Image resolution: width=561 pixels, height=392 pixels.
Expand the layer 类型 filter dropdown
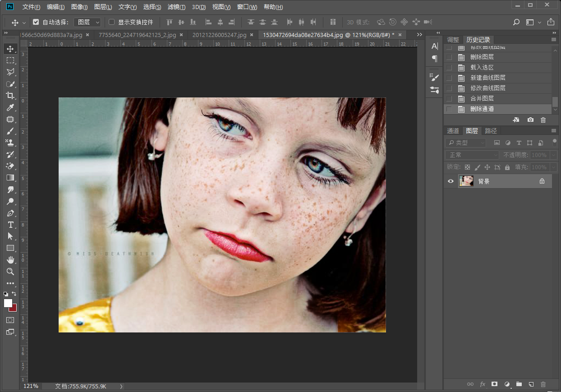(x=465, y=143)
